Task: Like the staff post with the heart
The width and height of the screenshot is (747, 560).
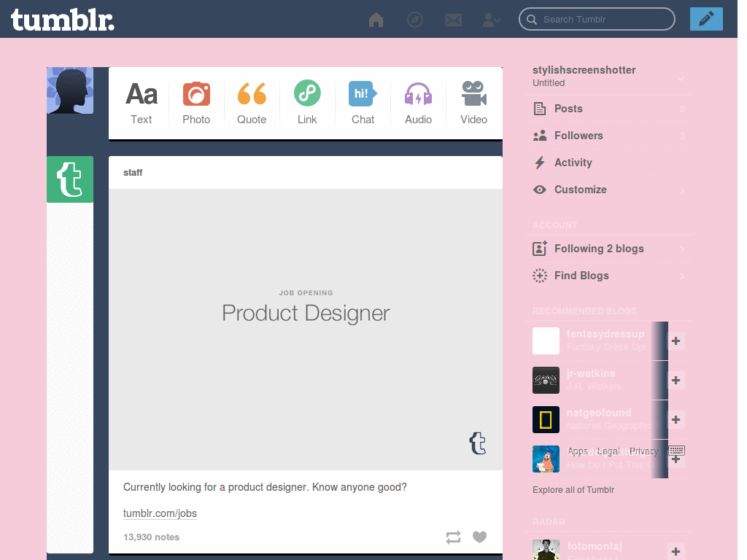Action: 480,537
